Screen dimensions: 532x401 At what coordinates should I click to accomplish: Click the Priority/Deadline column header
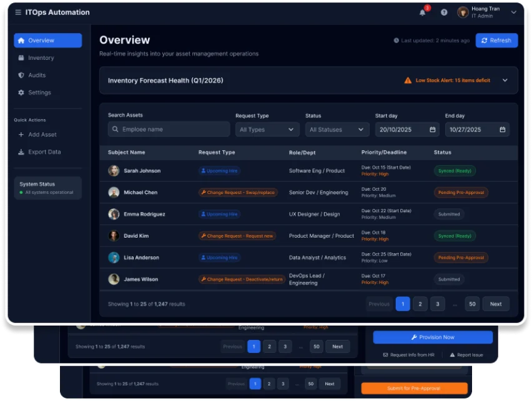click(x=384, y=152)
